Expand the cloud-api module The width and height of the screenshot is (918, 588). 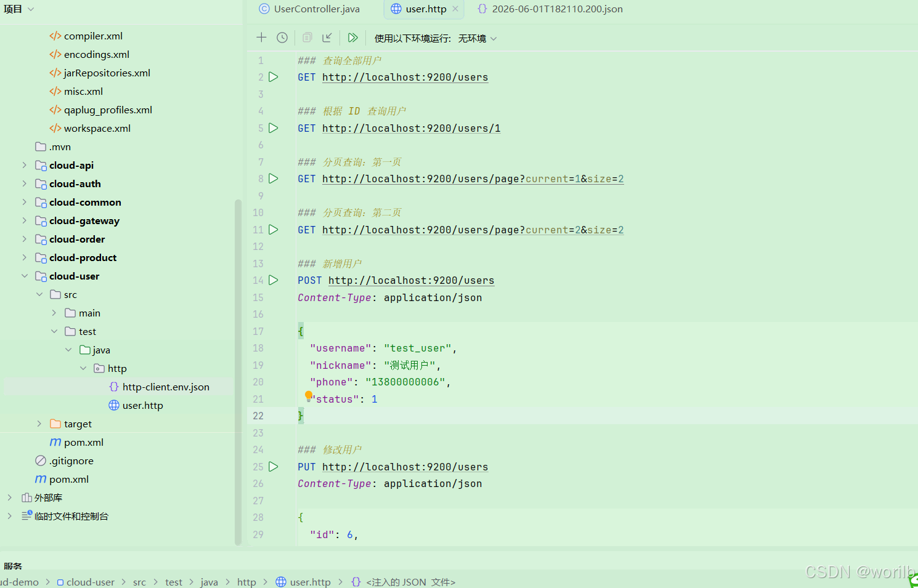(24, 165)
